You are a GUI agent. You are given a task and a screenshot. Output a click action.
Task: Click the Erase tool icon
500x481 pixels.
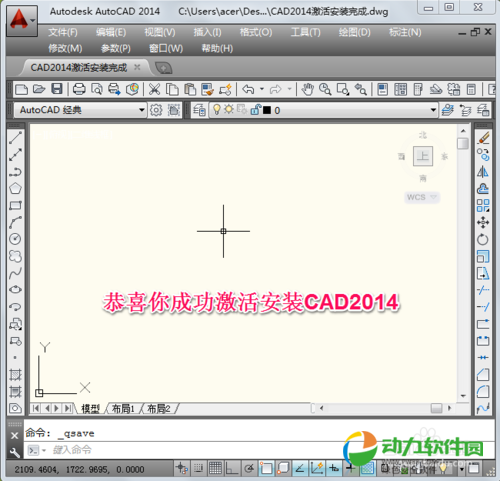coord(483,138)
